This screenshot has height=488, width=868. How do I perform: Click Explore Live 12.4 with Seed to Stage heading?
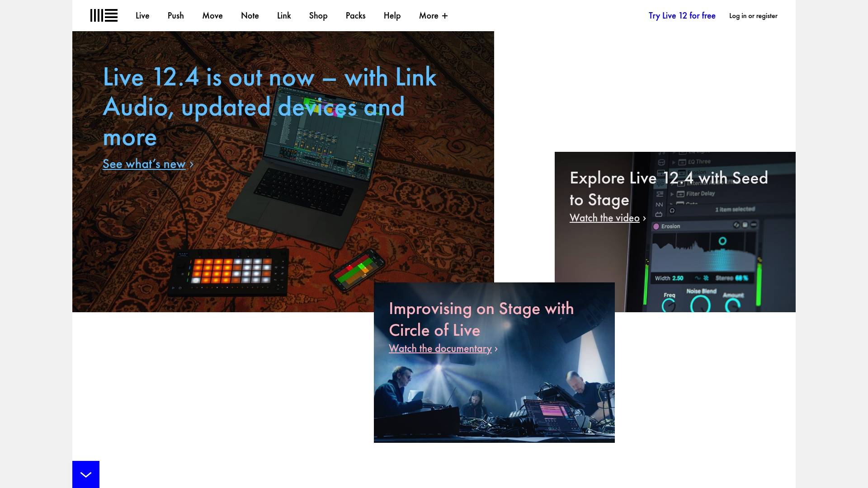pos(669,189)
